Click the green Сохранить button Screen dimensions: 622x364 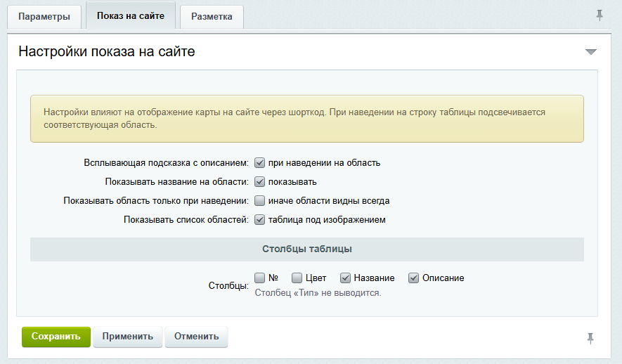tap(56, 337)
